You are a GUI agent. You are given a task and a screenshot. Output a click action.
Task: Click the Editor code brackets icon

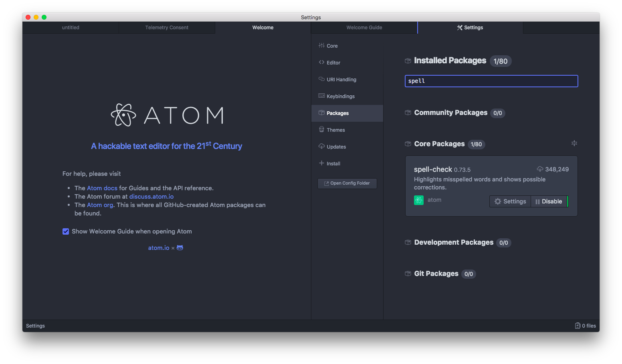click(x=321, y=62)
